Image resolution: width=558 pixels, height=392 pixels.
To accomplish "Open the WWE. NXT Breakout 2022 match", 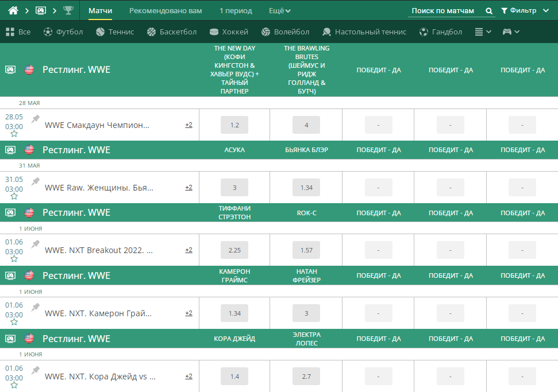I will (99, 250).
